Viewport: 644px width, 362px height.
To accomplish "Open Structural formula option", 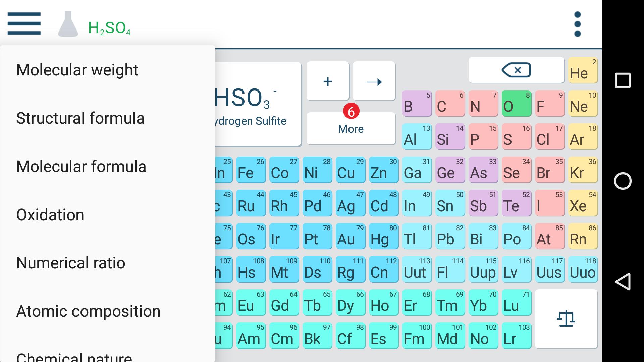I will [x=80, y=118].
